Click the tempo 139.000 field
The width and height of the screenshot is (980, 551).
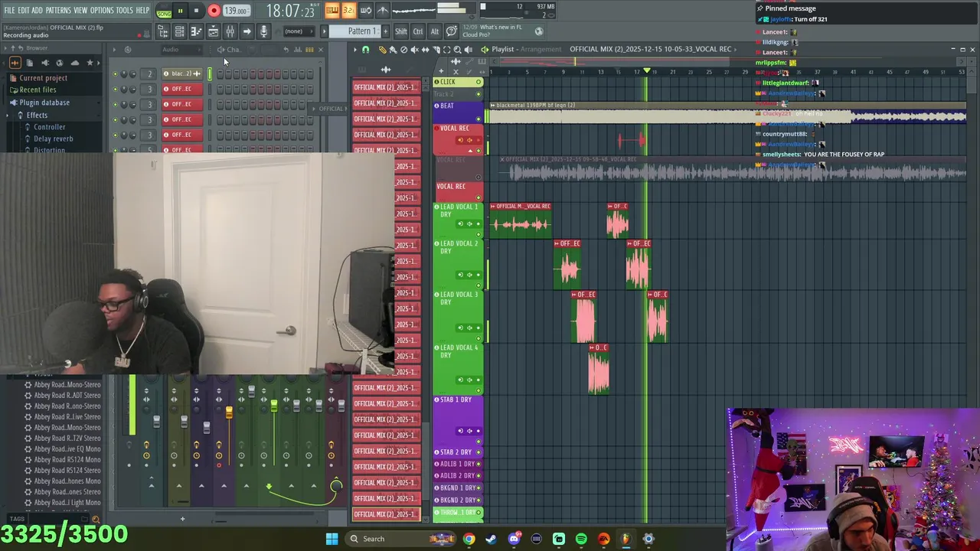[x=237, y=11]
